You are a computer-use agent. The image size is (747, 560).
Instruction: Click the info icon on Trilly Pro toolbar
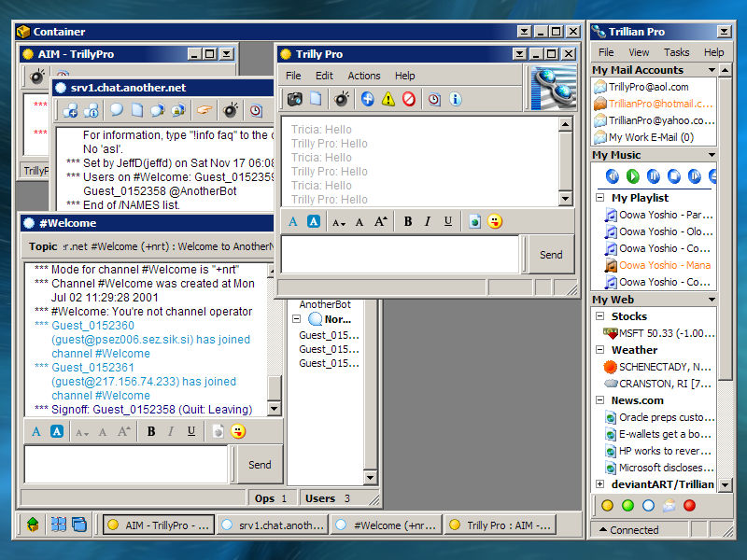point(454,99)
